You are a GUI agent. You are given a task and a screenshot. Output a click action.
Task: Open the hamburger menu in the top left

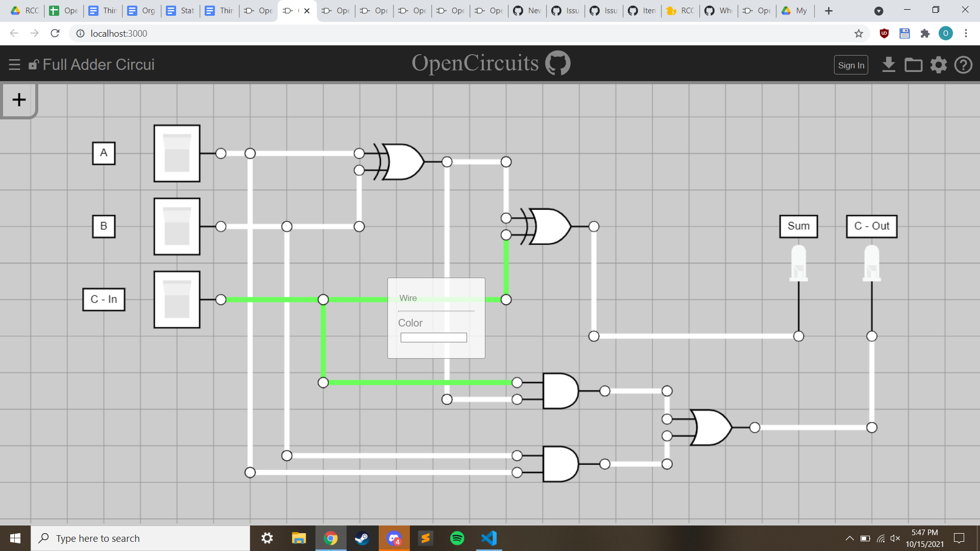point(14,64)
